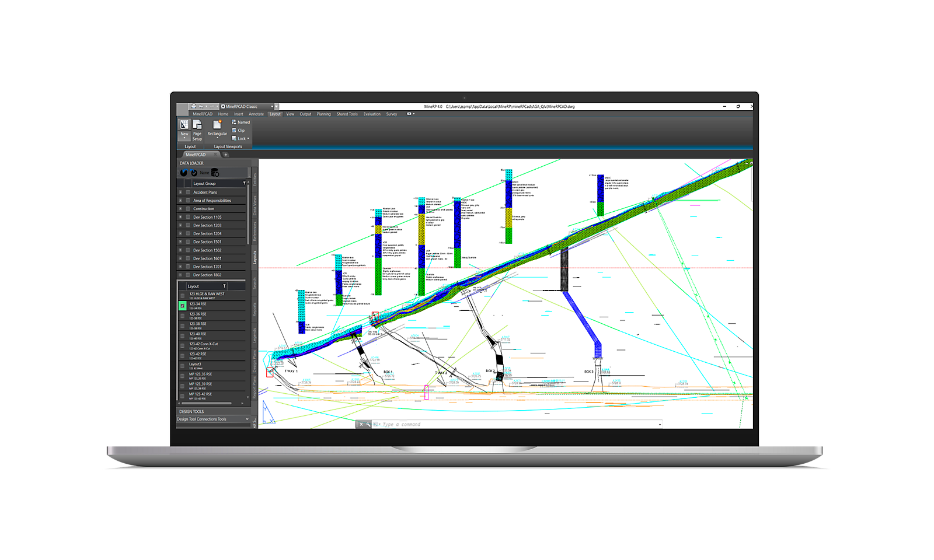Viewport: 934px width, 560px height.
Task: Click the print icon in the quick access toolbar
Action: tap(194, 107)
